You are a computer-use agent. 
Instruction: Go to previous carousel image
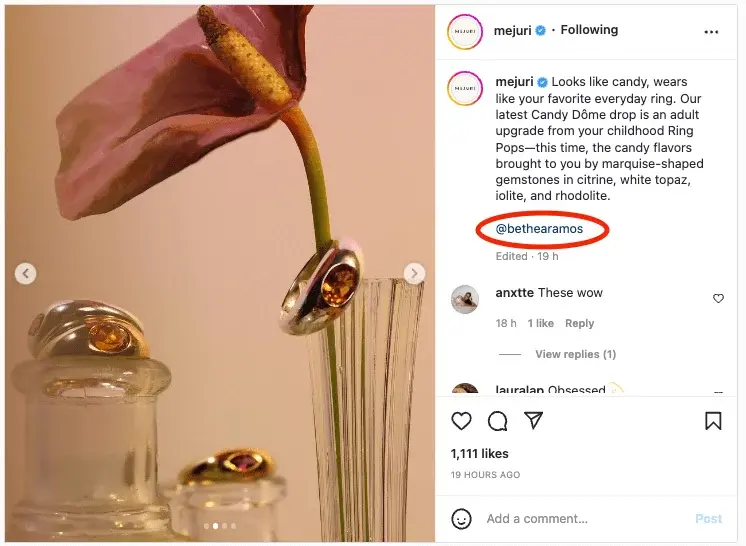tap(26, 273)
